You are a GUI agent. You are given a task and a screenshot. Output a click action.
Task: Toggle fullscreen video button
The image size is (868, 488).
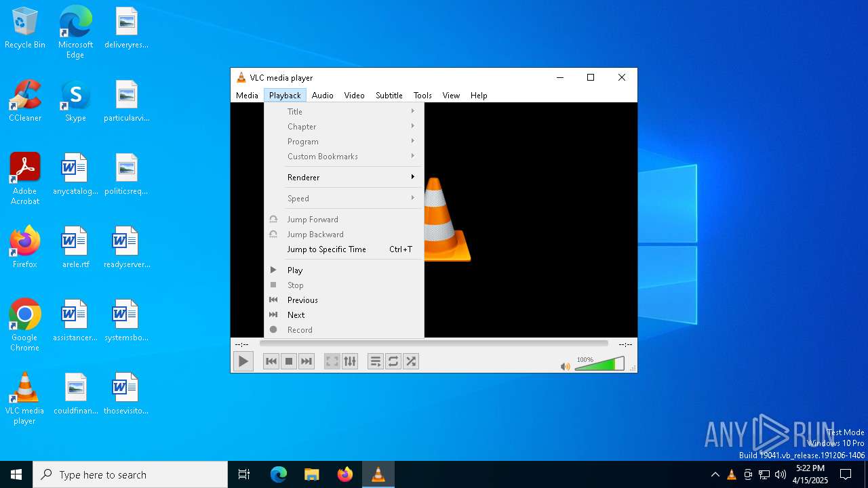pos(332,361)
